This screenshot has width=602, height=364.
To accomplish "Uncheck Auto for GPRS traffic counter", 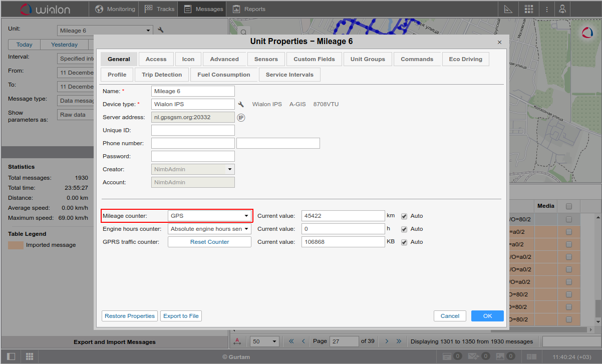I will click(404, 242).
